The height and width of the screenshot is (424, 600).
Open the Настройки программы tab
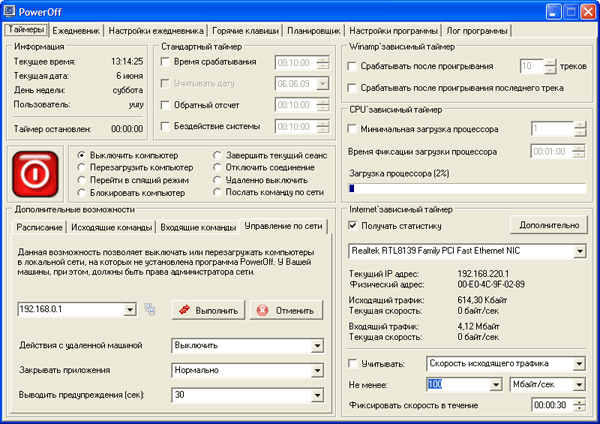click(393, 31)
